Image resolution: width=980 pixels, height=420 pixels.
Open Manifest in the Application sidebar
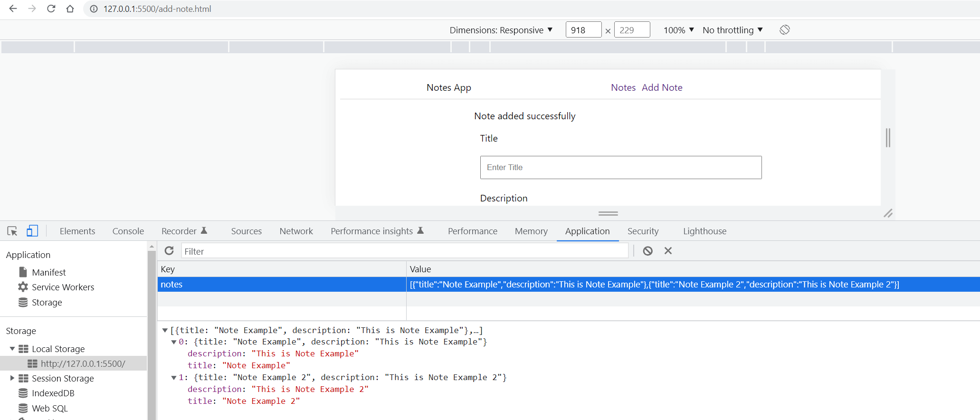48,272
